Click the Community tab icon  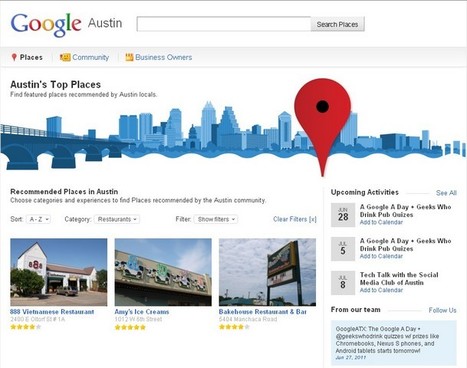pyautogui.click(x=65, y=57)
